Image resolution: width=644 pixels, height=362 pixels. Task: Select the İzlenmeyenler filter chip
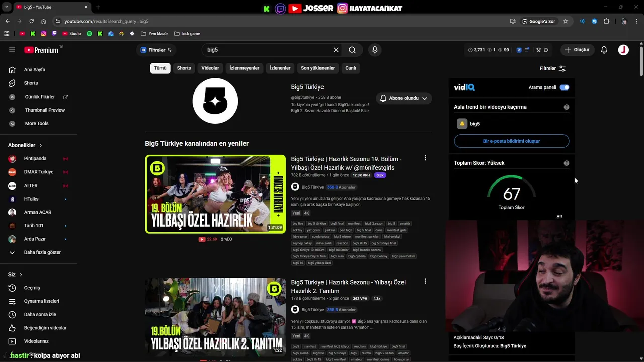(x=245, y=68)
